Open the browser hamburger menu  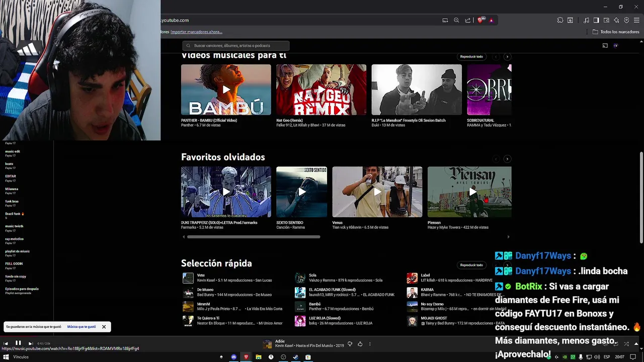point(636,20)
